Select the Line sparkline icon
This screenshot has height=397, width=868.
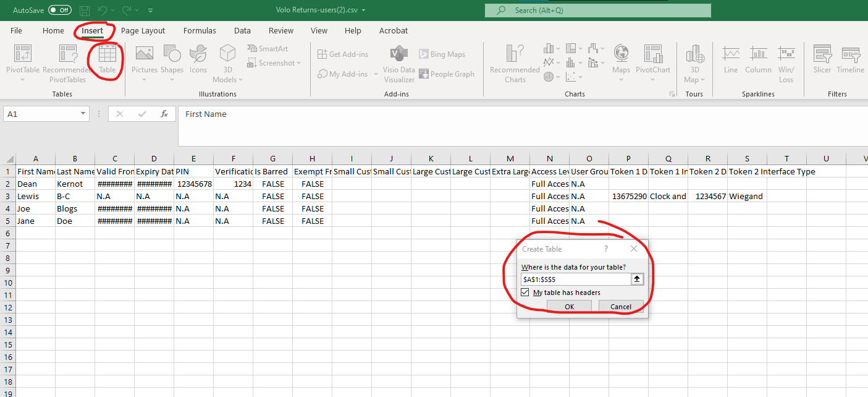click(731, 59)
